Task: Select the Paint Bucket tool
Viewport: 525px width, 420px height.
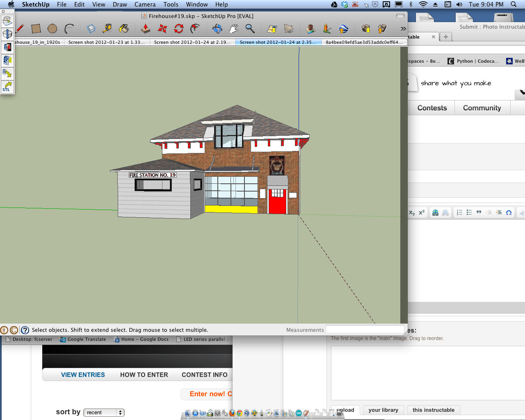Action: pyautogui.click(x=123, y=29)
